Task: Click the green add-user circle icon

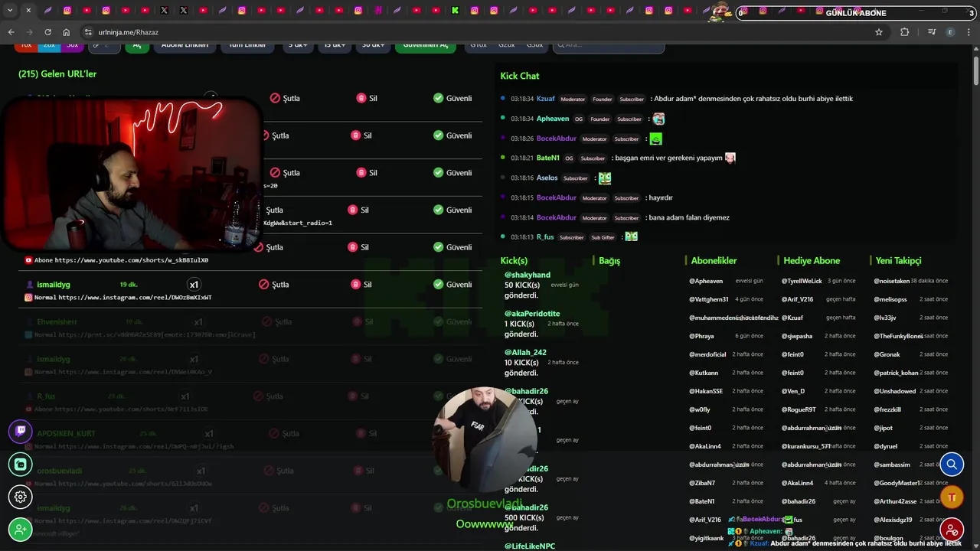Action: [x=21, y=530]
